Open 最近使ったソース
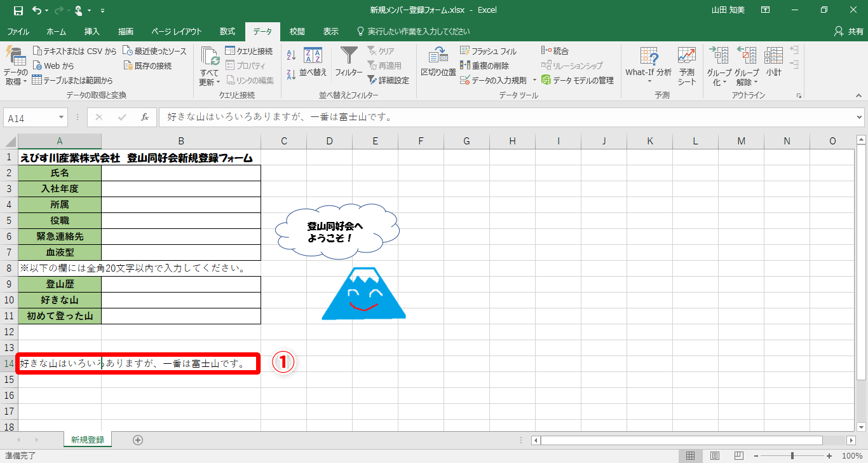This screenshot has height=463, width=868. click(x=155, y=51)
